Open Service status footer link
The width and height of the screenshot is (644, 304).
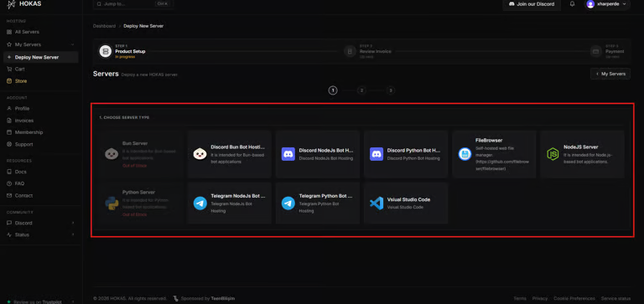click(615, 298)
